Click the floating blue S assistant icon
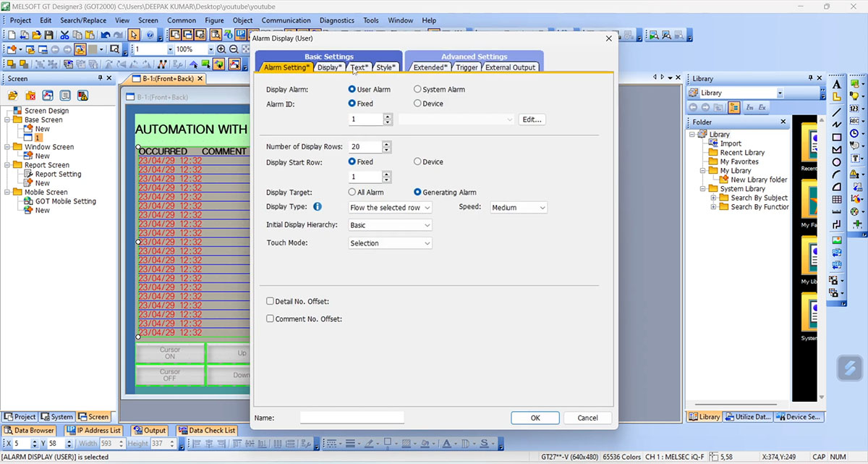The width and height of the screenshot is (868, 464). pyautogui.click(x=851, y=368)
